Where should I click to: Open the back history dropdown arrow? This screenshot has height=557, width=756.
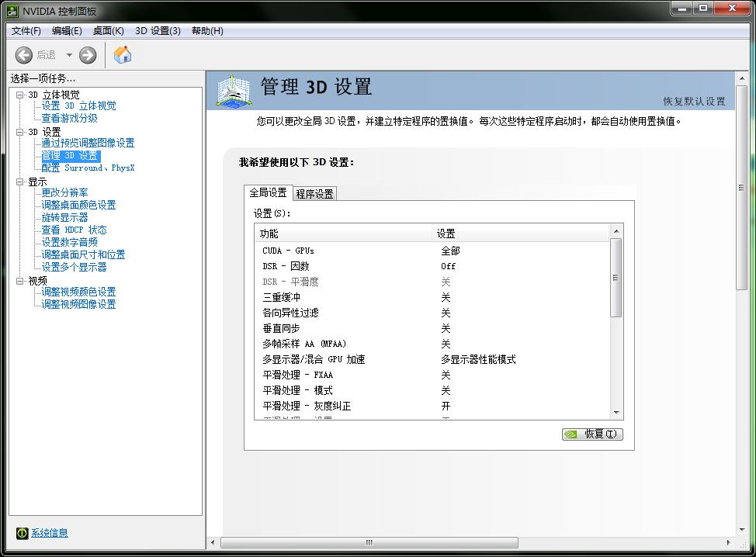(69, 55)
